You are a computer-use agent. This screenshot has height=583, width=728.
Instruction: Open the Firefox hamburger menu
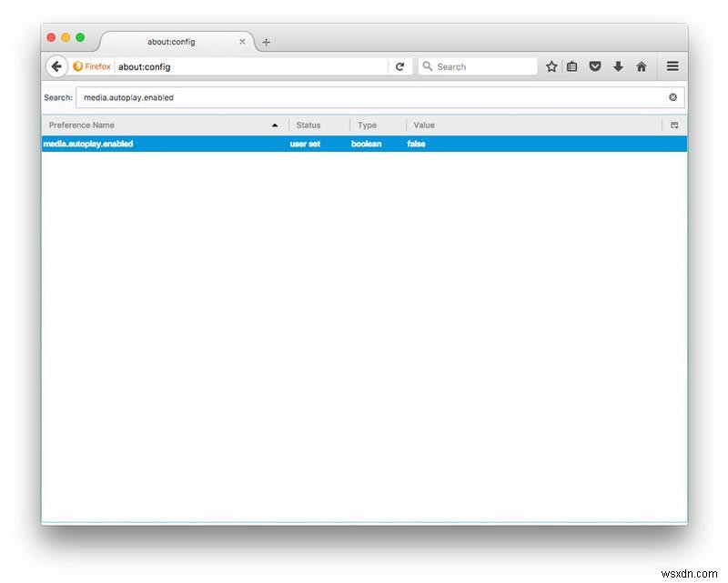point(672,65)
